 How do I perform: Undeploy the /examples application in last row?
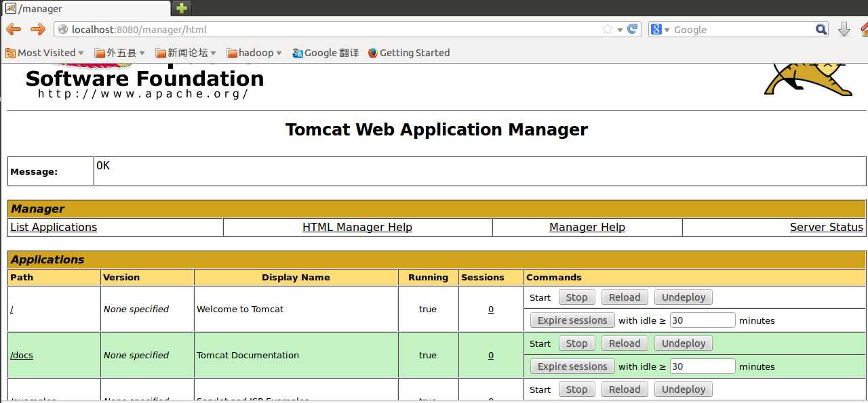(x=684, y=389)
